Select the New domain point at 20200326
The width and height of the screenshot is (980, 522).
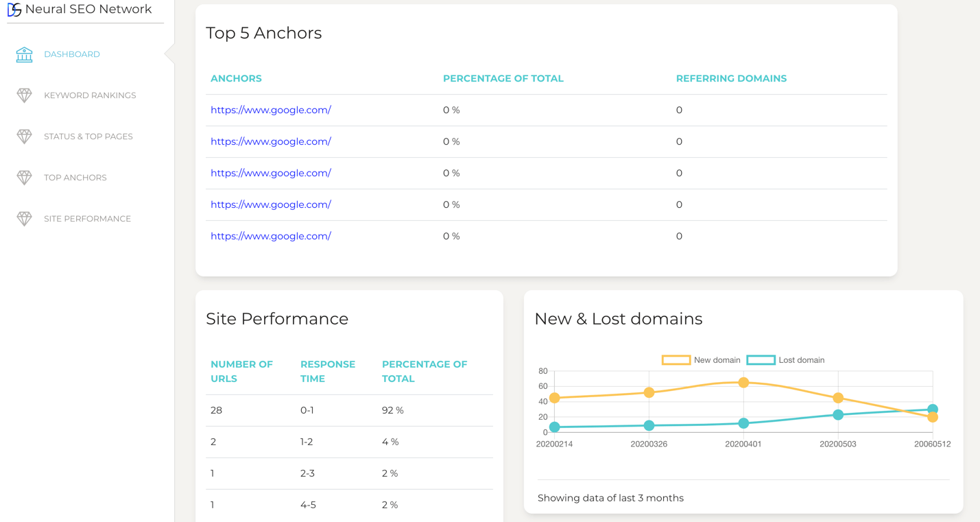click(649, 393)
